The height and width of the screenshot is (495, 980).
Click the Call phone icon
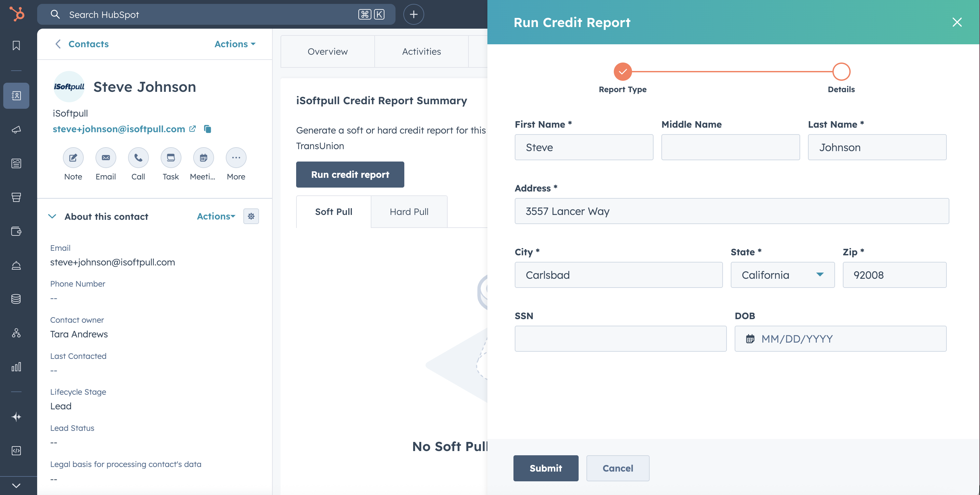pos(138,157)
